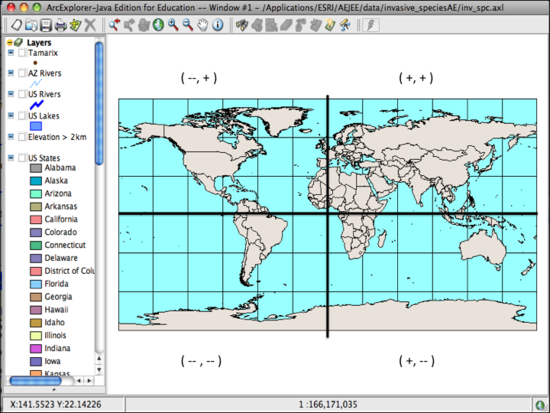Click the globe icon in status bar

(540, 405)
